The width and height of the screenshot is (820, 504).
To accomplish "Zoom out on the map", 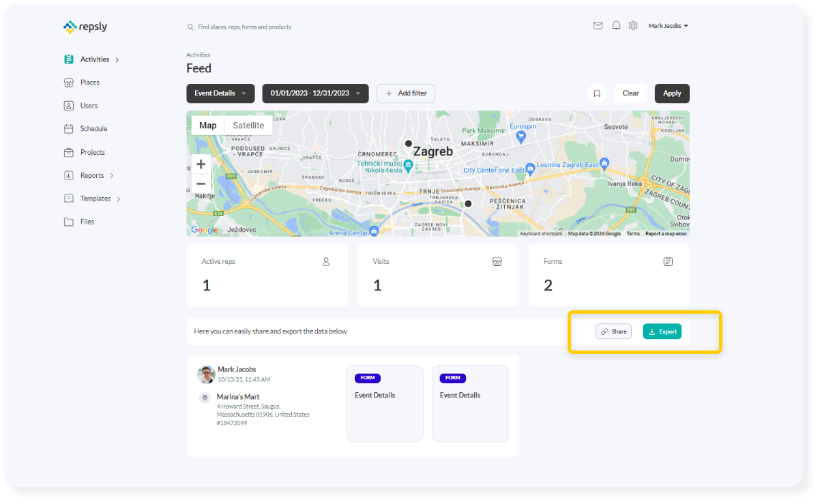I will [x=201, y=183].
